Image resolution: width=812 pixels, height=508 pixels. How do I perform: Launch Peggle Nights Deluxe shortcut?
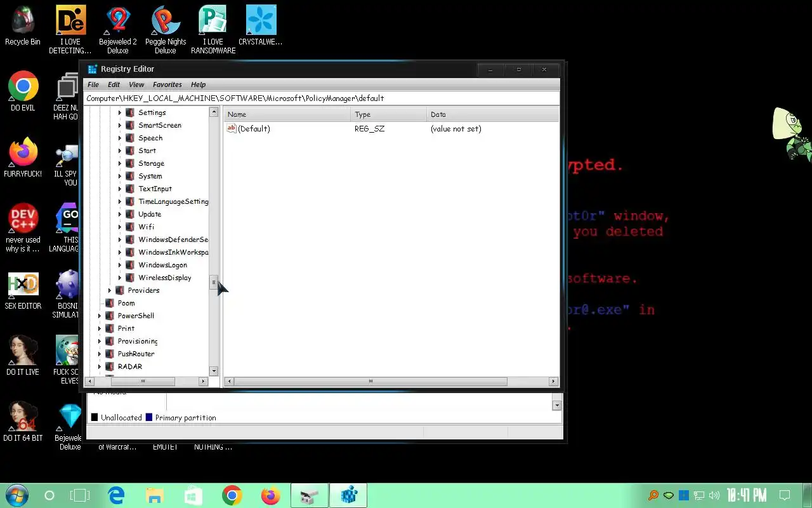[166, 30]
